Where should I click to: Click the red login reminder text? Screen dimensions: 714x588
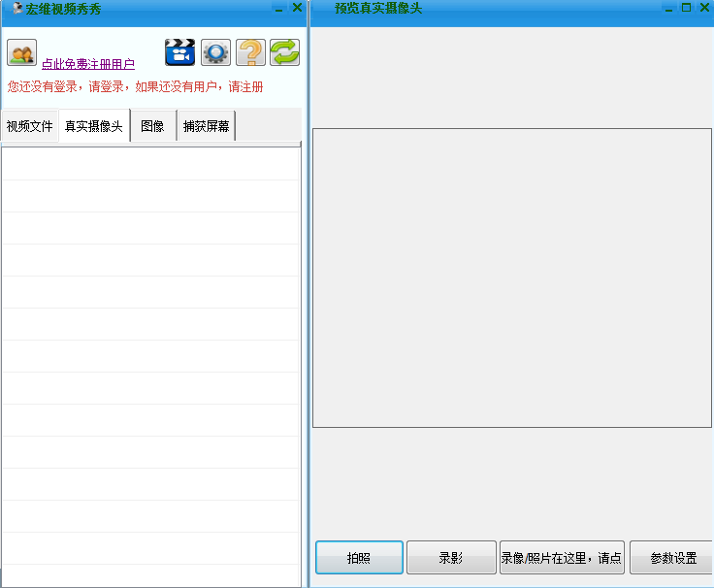pyautogui.click(x=135, y=86)
